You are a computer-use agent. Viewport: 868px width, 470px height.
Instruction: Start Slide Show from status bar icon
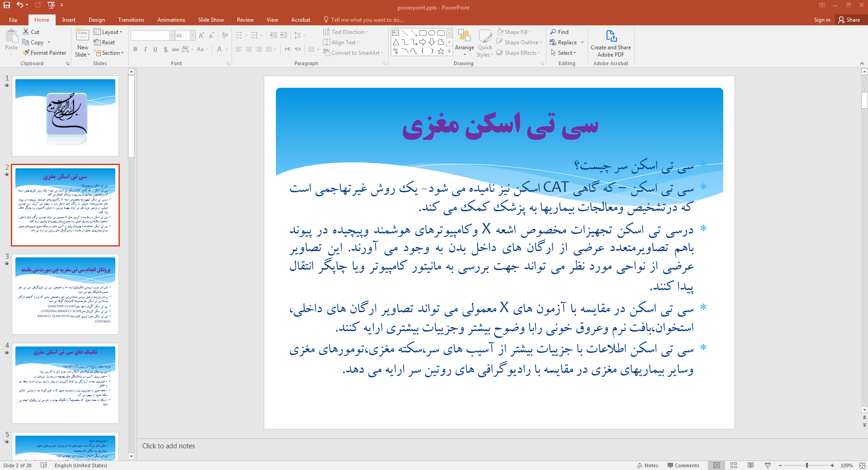[768, 465]
